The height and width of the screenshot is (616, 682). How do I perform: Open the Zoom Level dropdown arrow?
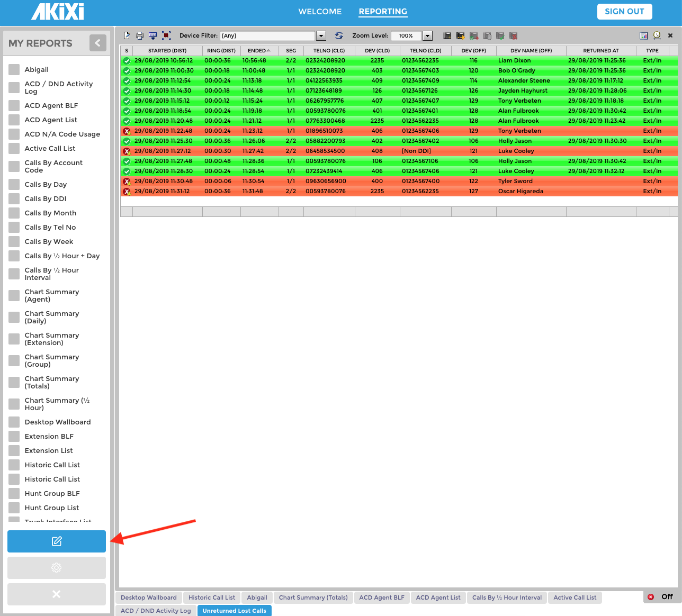coord(428,36)
